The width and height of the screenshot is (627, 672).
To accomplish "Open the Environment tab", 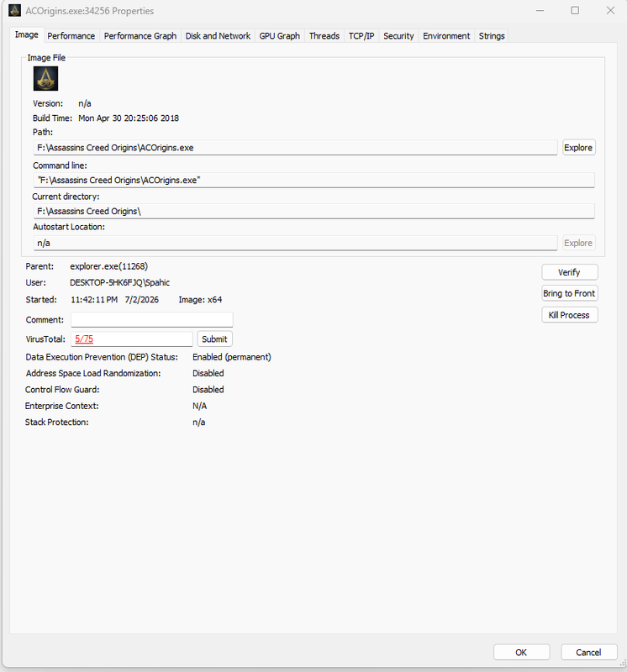I will 446,36.
